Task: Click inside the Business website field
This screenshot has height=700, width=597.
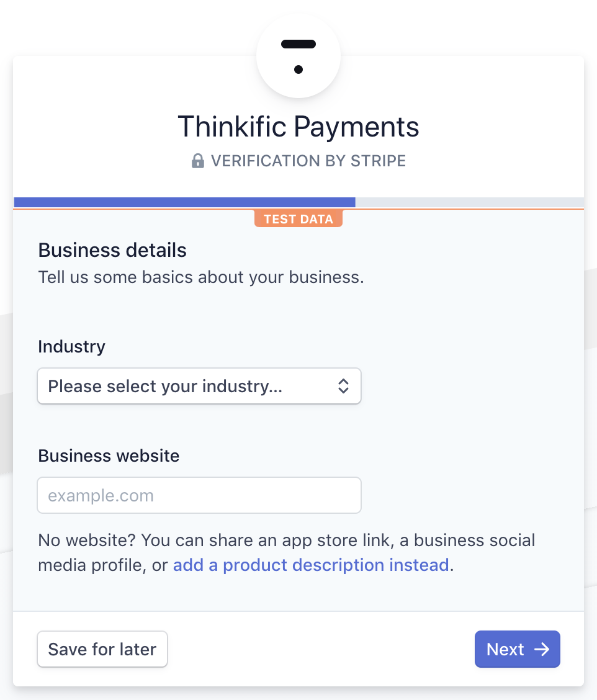Action: pyautogui.click(x=199, y=495)
